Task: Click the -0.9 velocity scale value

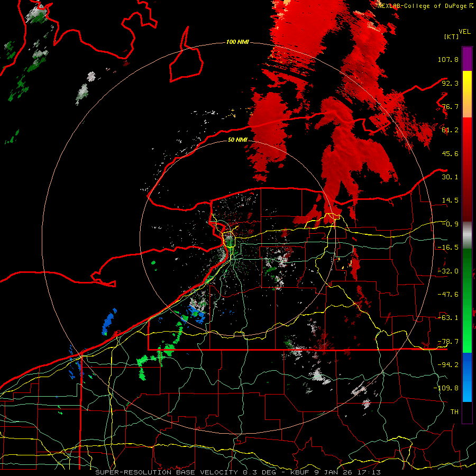Action: [450, 224]
